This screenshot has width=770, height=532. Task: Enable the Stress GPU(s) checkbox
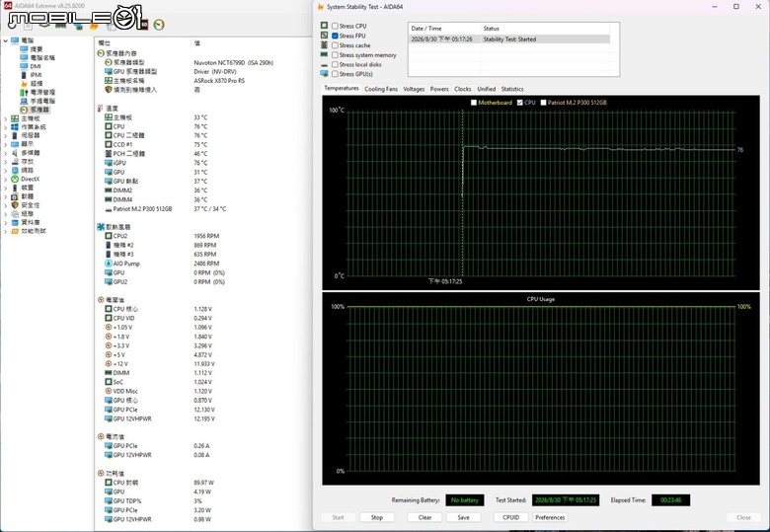point(335,74)
